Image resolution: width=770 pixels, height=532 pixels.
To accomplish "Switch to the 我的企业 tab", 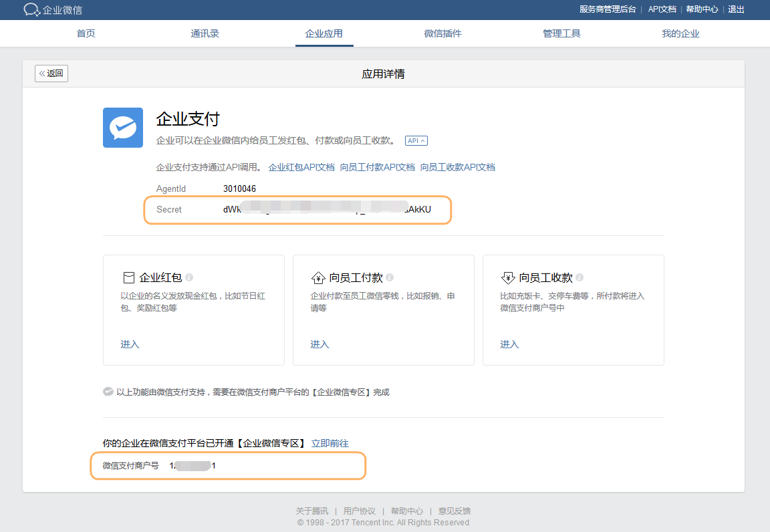I will tap(680, 33).
